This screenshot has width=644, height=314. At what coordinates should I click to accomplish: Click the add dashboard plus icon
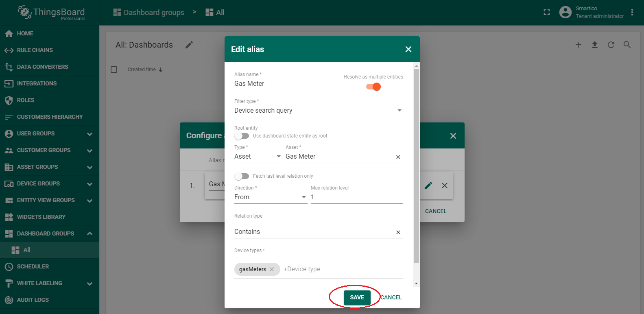pyautogui.click(x=578, y=45)
